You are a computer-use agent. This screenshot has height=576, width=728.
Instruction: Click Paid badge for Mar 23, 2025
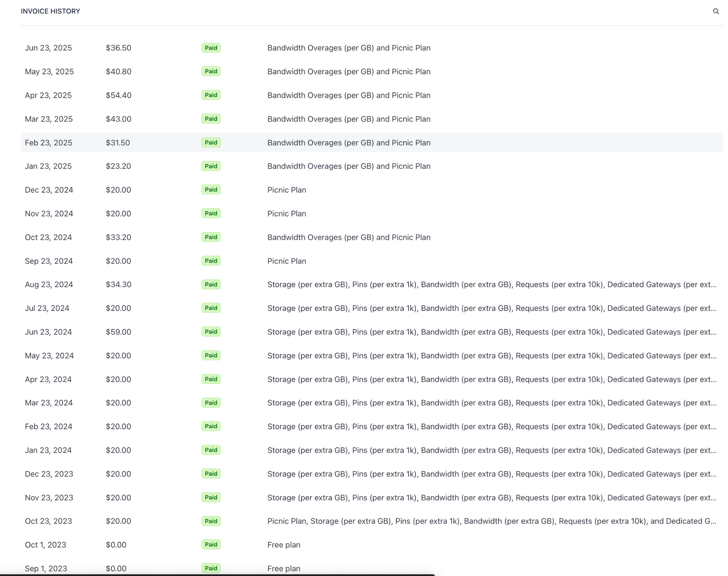coord(211,119)
